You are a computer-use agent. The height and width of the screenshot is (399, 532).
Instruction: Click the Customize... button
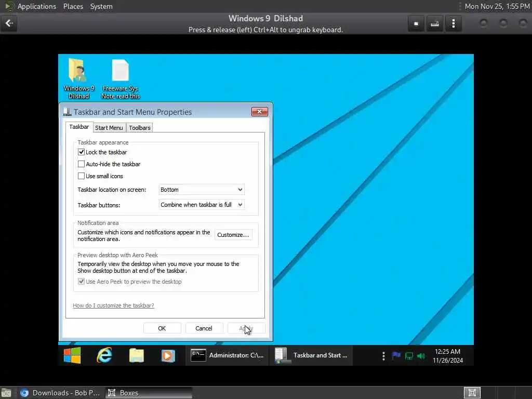[233, 235]
